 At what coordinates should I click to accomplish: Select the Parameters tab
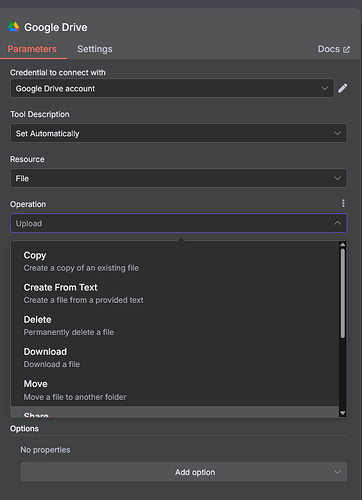32,49
